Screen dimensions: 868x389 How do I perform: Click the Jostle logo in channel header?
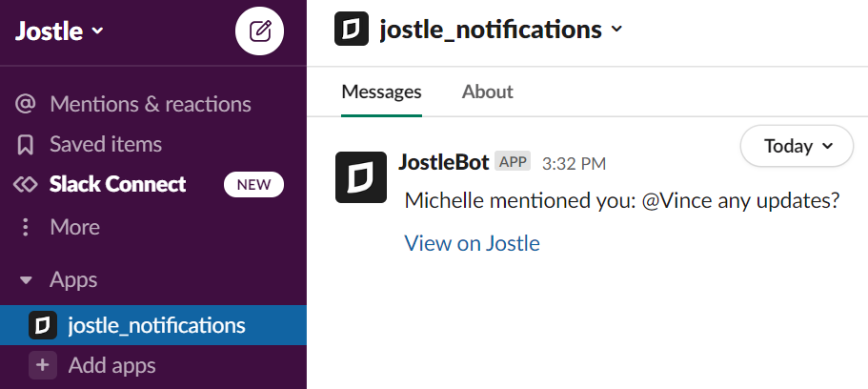click(352, 29)
